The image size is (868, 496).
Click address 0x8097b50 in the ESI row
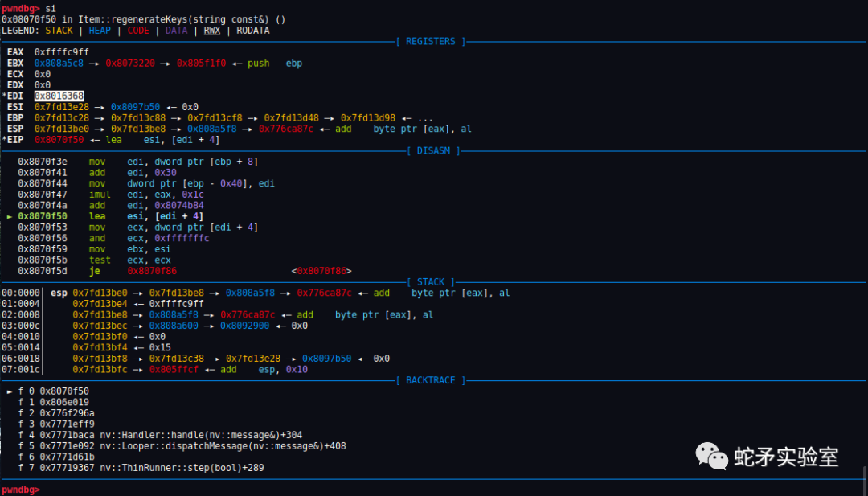(x=136, y=107)
